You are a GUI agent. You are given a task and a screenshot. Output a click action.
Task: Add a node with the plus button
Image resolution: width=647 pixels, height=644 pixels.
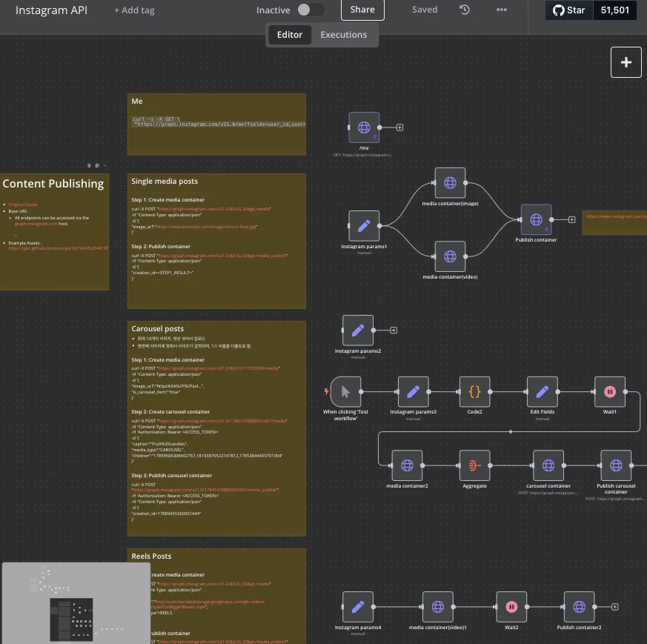pyautogui.click(x=626, y=62)
